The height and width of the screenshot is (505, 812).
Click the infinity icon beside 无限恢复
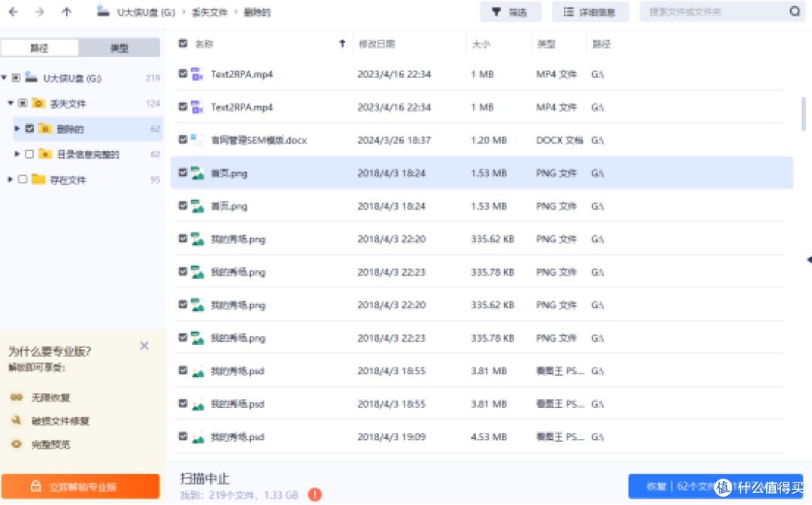point(17,398)
